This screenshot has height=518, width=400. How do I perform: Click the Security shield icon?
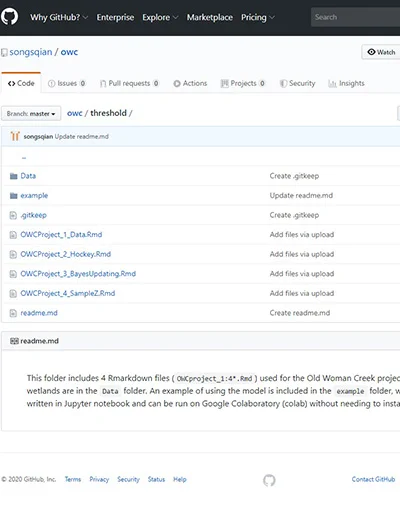coord(283,84)
